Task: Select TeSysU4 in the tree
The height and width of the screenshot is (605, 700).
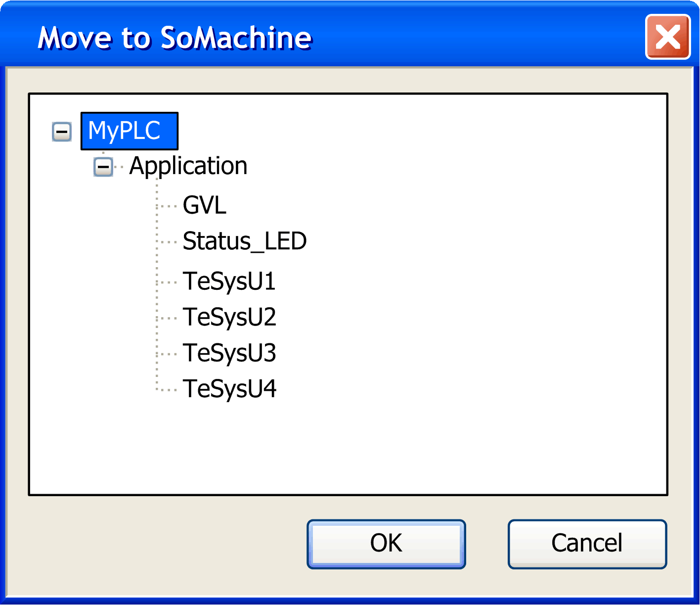Action: (229, 389)
